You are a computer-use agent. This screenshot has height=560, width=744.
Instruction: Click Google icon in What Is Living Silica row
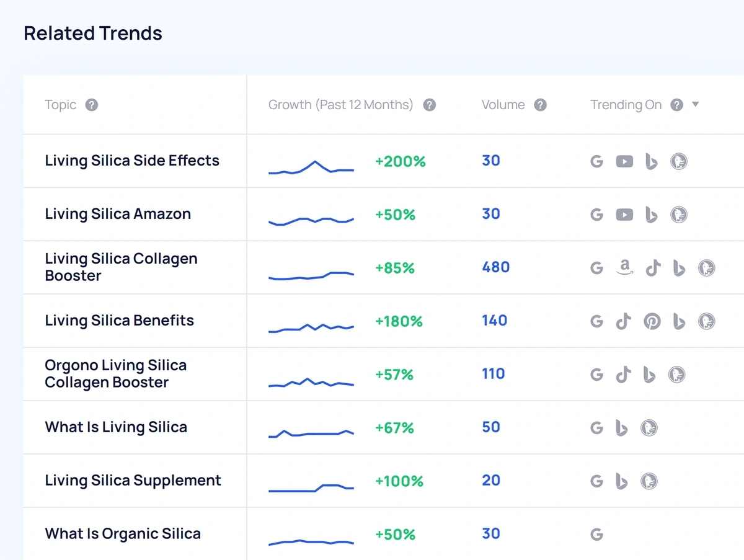(x=596, y=429)
